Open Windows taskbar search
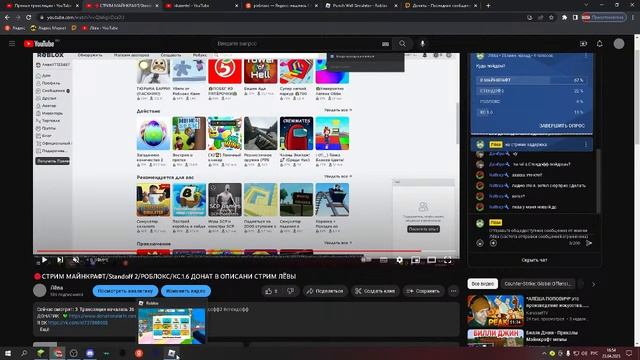The height and width of the screenshot is (360, 640). point(24,353)
